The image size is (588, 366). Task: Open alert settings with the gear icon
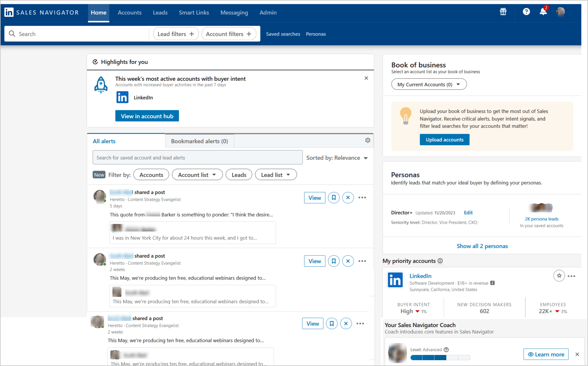tap(367, 140)
